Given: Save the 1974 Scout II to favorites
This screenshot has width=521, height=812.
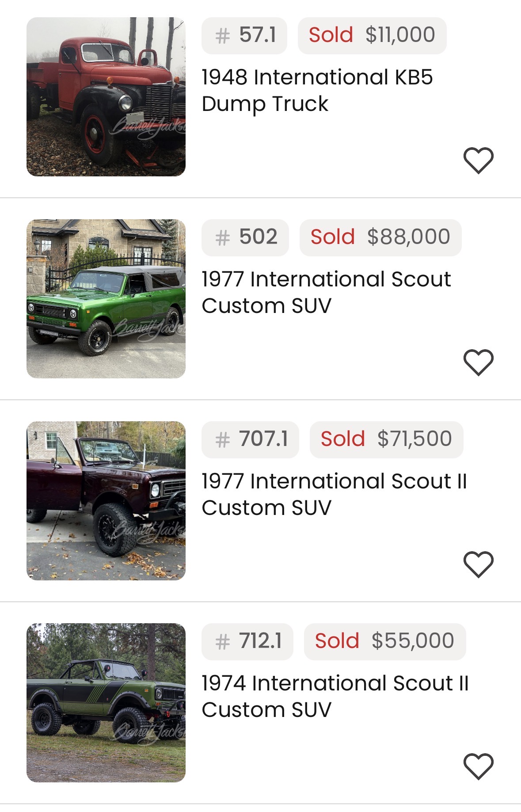Looking at the screenshot, I should [478, 766].
